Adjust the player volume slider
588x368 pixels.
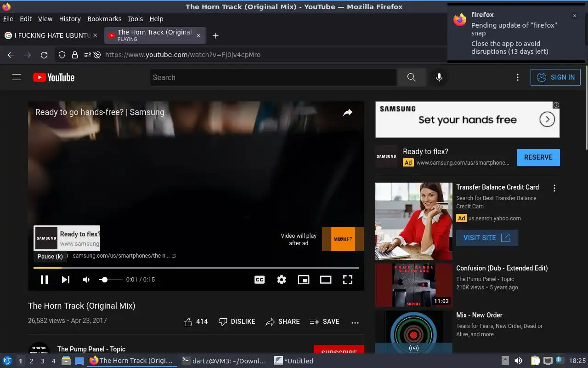(111, 280)
